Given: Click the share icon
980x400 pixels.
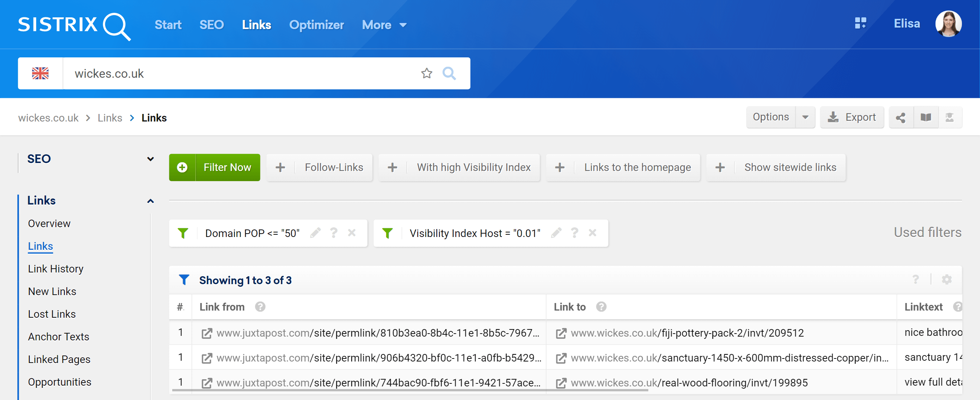Looking at the screenshot, I should point(900,117).
